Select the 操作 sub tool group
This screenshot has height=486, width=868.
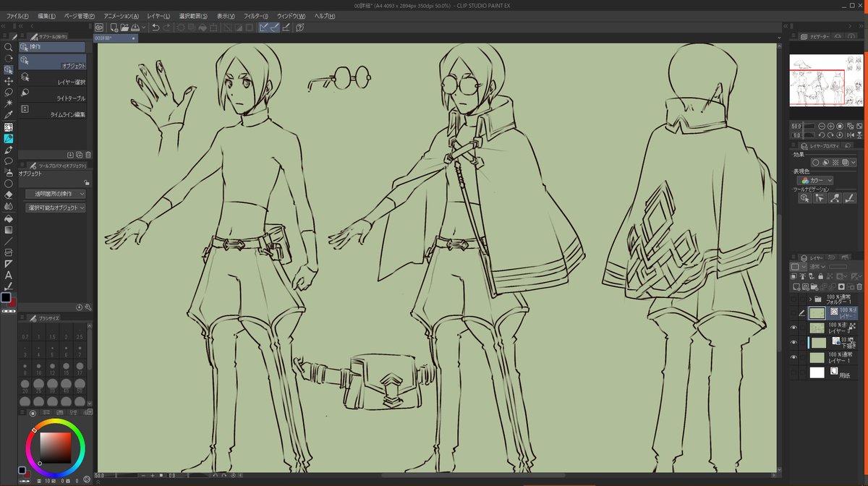(x=52, y=47)
